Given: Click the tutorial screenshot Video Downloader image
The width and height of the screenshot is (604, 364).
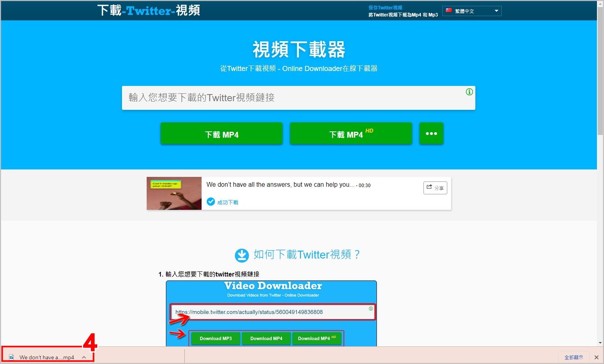Looking at the screenshot, I should click(271, 313).
